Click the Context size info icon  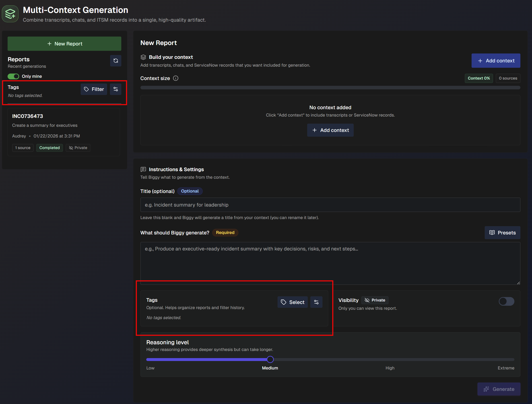[x=176, y=78]
